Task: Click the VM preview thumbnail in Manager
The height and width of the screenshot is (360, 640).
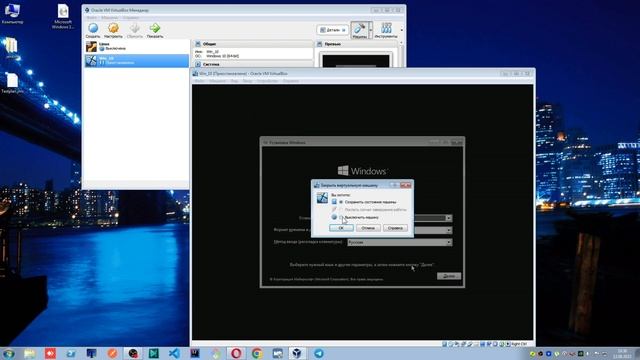Action: coord(356,60)
